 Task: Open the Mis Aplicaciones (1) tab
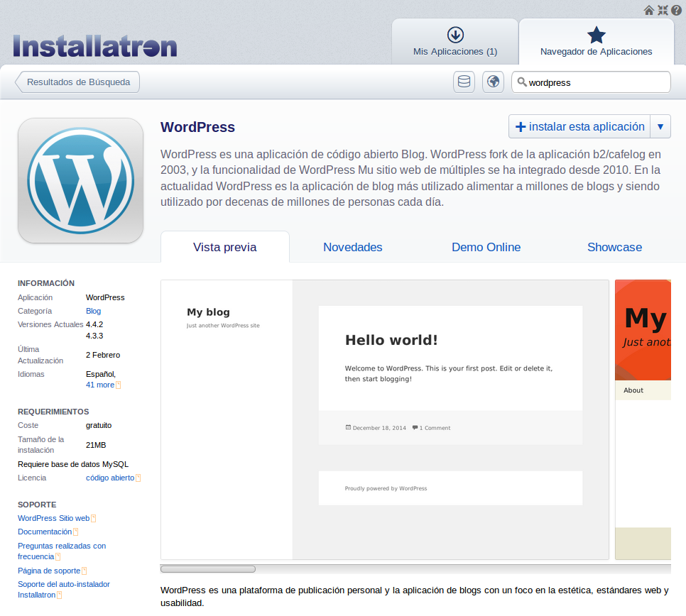click(455, 42)
